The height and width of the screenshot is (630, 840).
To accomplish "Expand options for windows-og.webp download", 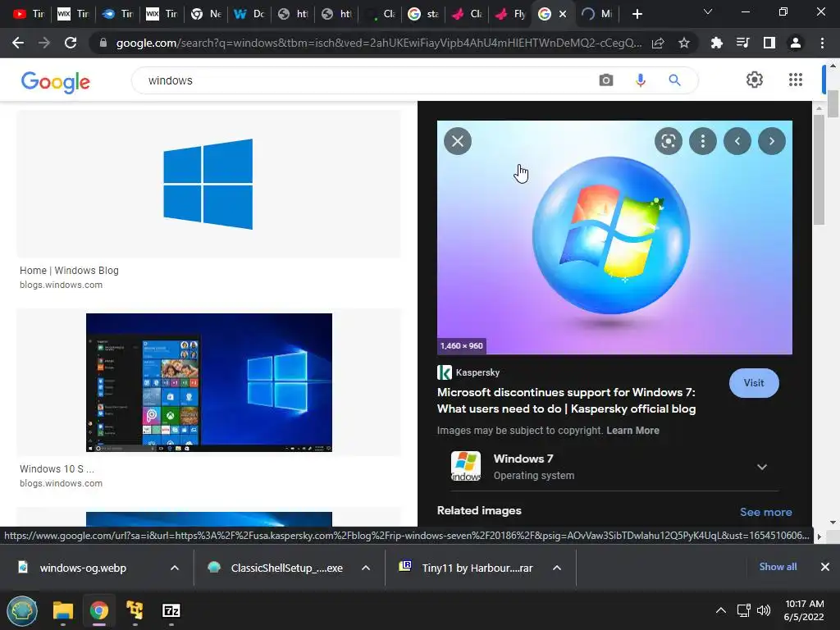I will coord(175,568).
